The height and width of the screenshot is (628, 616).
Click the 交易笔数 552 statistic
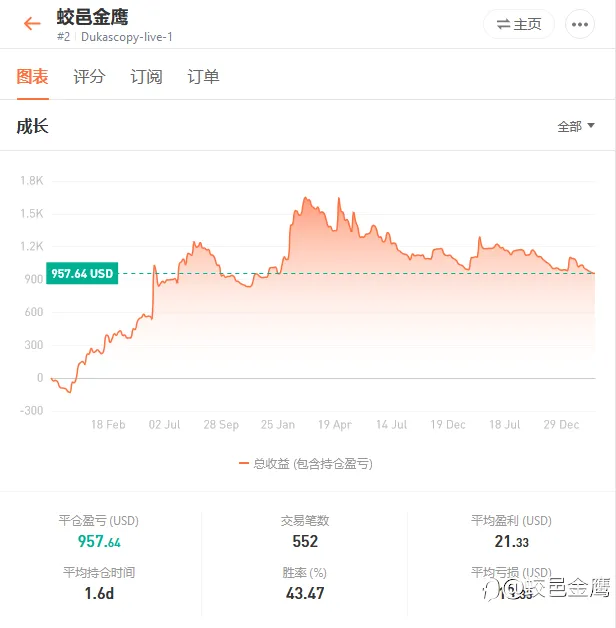click(305, 542)
